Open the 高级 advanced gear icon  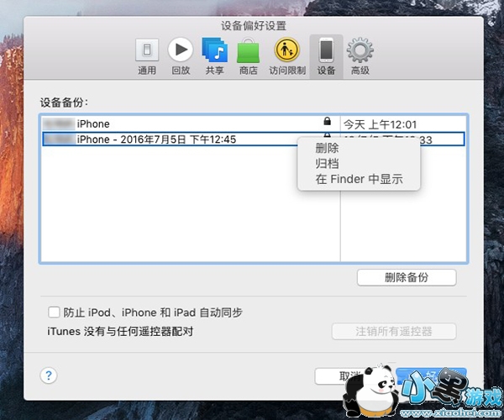(x=360, y=55)
